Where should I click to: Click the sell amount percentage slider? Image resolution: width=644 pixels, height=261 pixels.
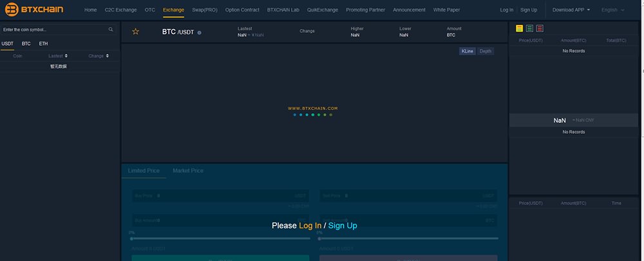(408, 238)
